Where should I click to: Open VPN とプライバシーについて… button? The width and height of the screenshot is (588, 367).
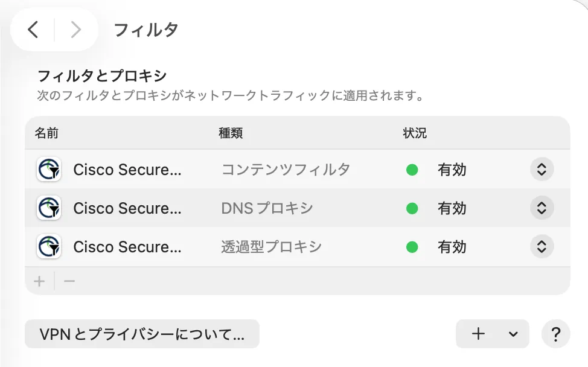[142, 334]
